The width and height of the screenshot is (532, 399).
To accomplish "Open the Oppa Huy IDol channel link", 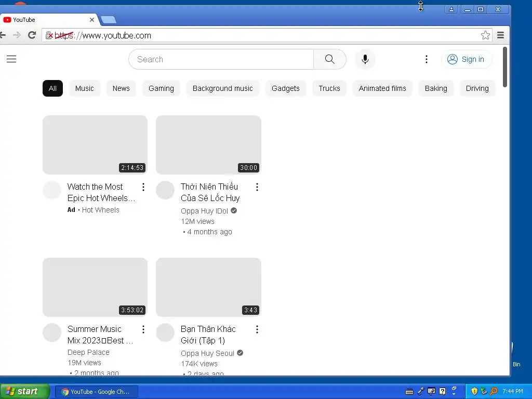I will 204,211.
